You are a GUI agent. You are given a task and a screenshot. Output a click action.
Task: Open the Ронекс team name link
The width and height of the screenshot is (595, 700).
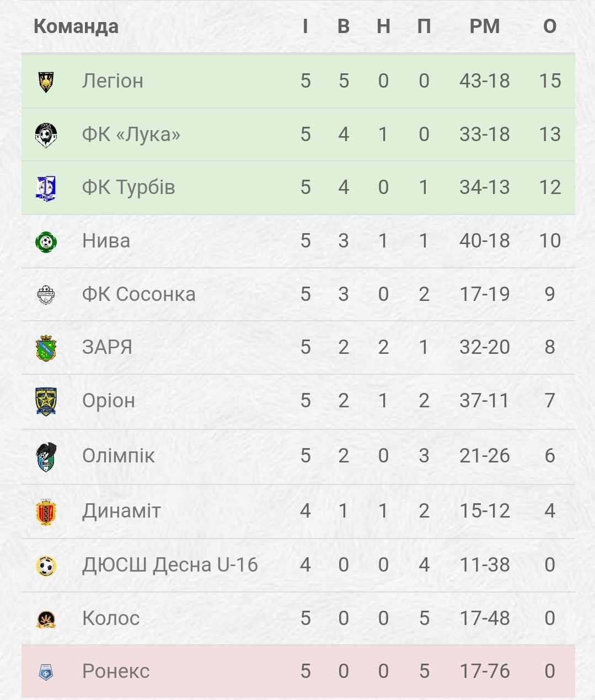pos(116,671)
